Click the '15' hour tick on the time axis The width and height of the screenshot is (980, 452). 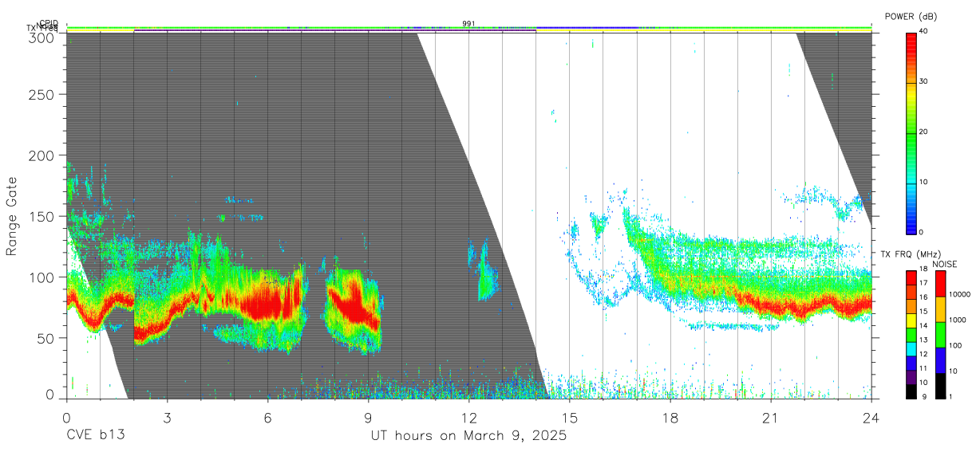[569, 418]
